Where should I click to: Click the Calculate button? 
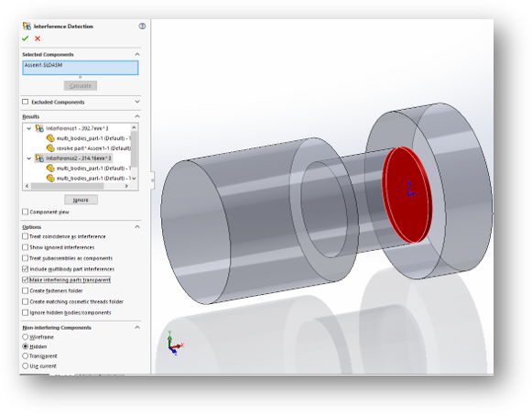(x=81, y=86)
